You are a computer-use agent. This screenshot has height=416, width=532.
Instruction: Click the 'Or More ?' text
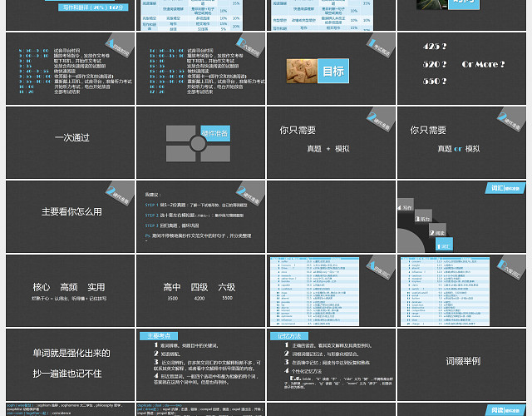tap(483, 64)
